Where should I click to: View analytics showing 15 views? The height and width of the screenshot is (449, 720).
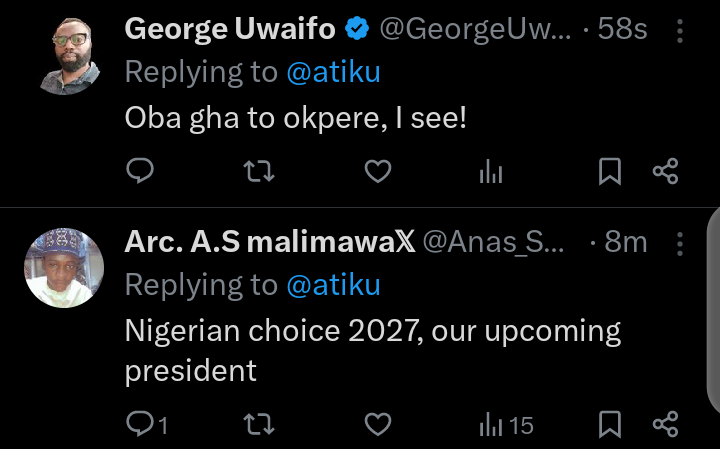coord(506,425)
